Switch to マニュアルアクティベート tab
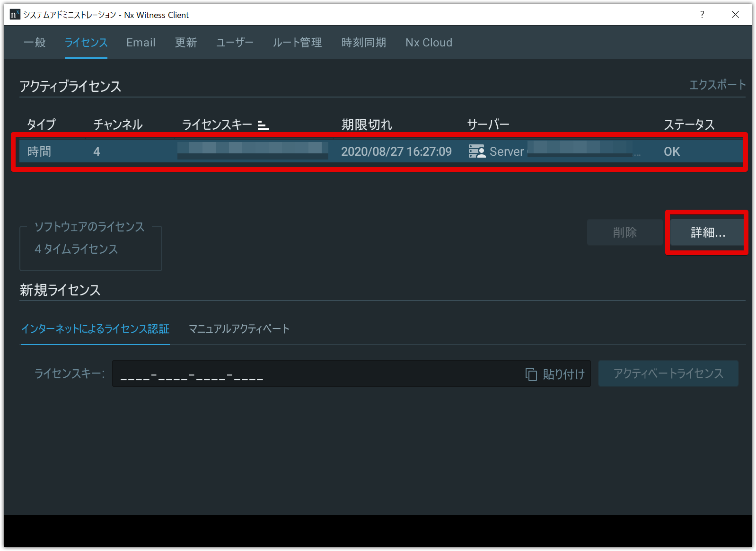The image size is (756, 551). (239, 329)
